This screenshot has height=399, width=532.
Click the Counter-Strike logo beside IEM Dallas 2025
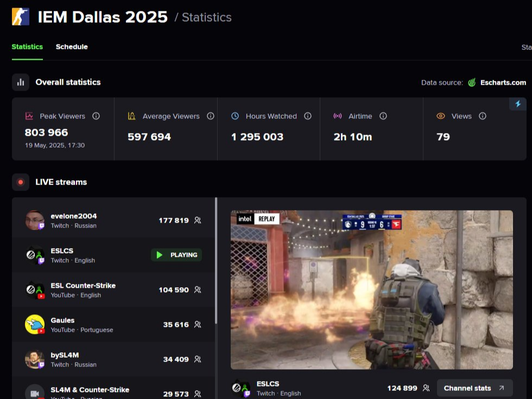[20, 17]
